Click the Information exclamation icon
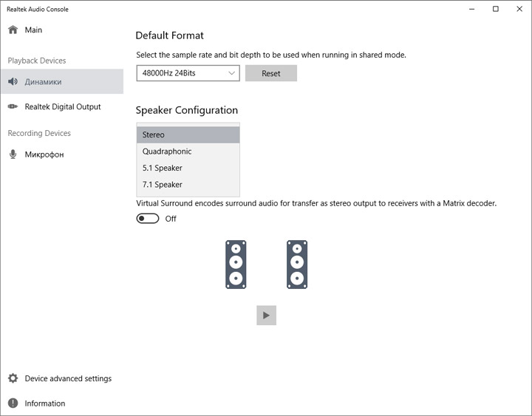Image resolution: width=532 pixels, height=416 pixels. [x=13, y=403]
